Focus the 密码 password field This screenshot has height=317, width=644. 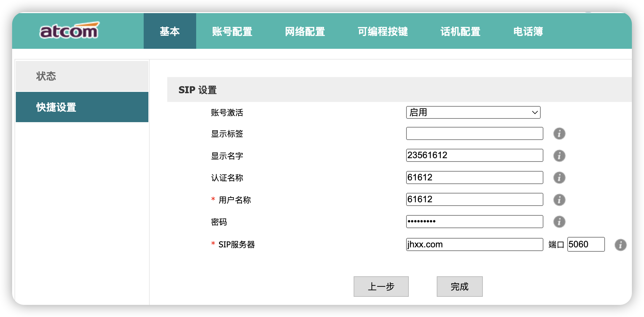click(x=474, y=221)
